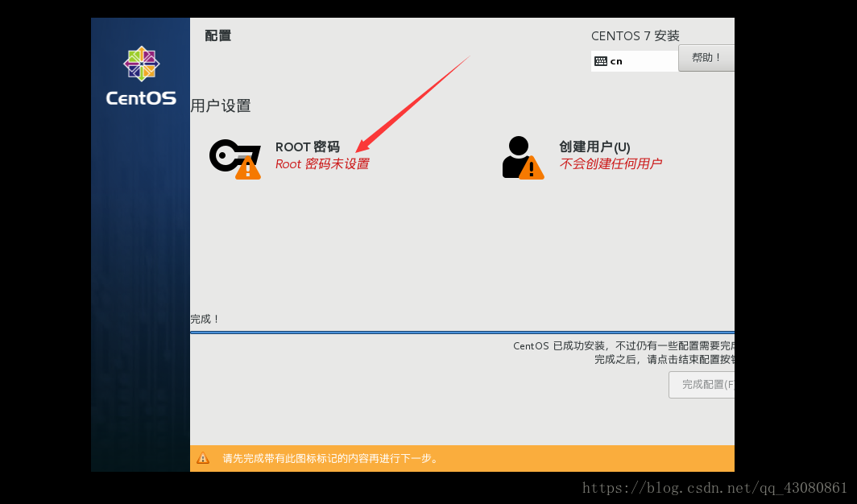This screenshot has height=504, width=857.
Task: Click the CentOS 已成功安装 message text
Action: [x=623, y=345]
